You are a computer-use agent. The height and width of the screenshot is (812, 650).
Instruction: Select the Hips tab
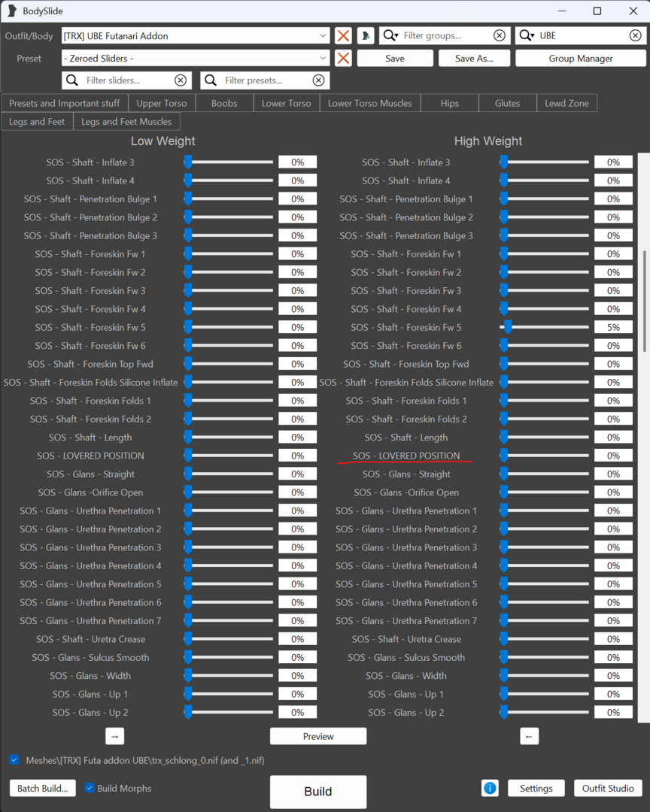[x=449, y=103]
